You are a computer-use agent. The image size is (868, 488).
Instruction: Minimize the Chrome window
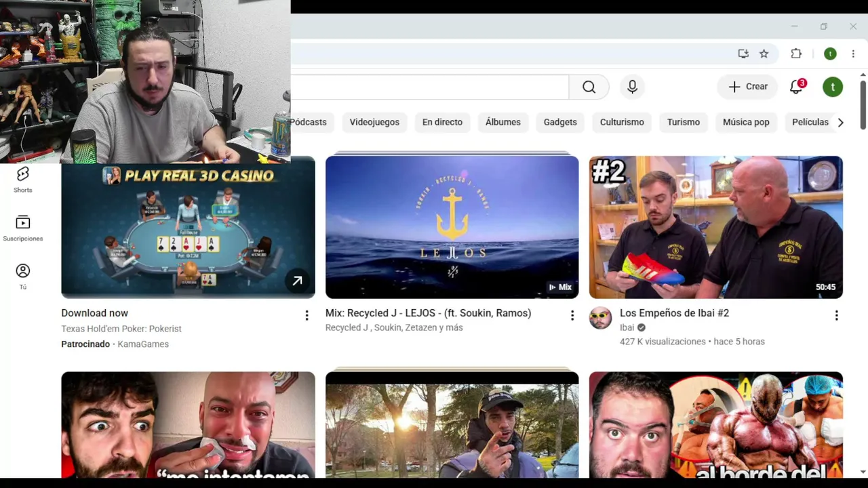point(794,26)
